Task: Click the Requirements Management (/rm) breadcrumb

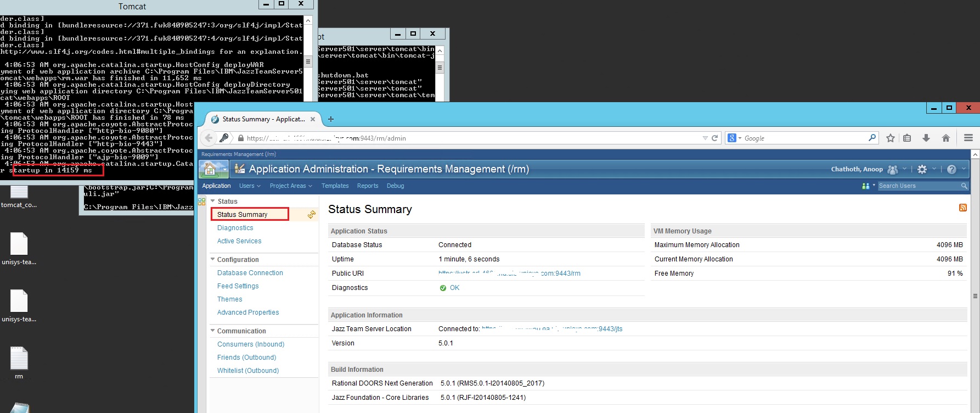Action: (239, 154)
